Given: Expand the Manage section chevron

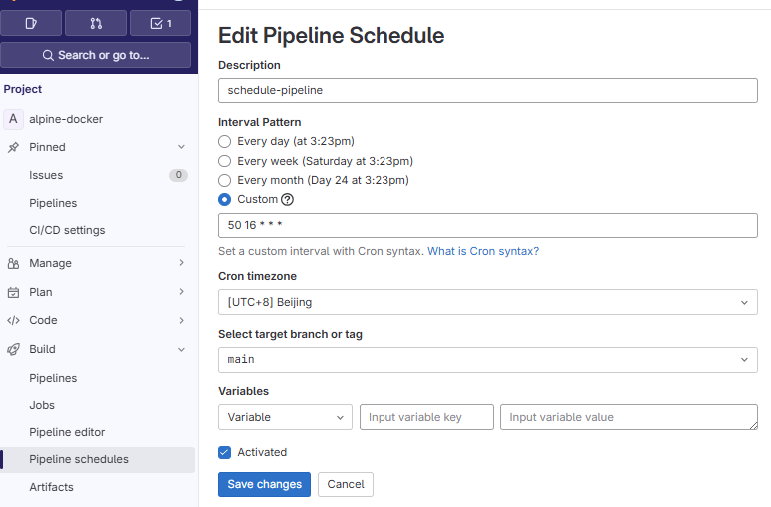Looking at the screenshot, I should (x=181, y=263).
